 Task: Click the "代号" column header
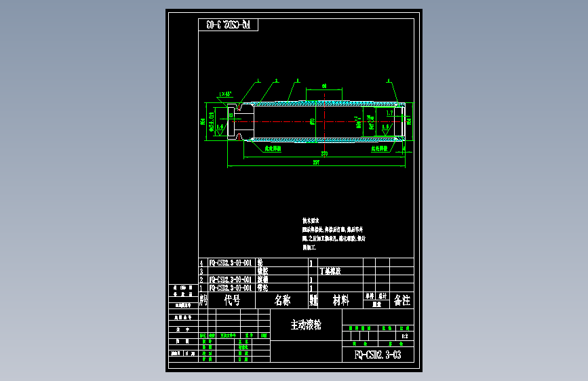232,300
